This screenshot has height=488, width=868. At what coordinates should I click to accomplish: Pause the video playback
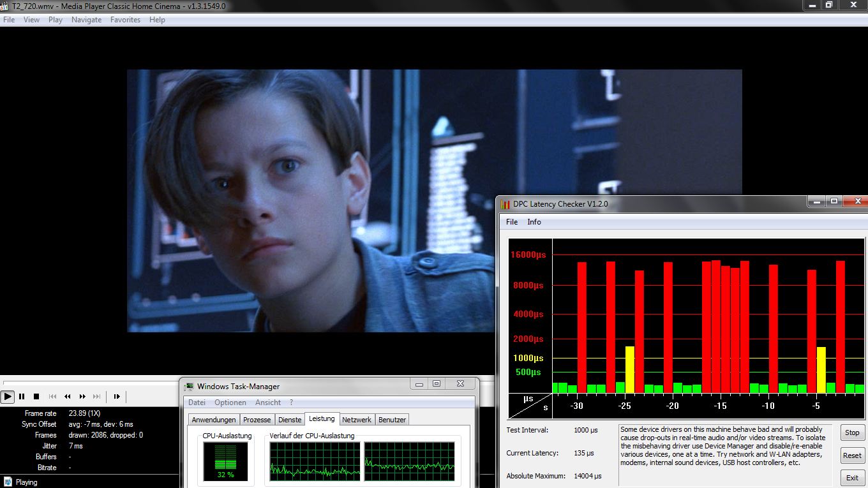[22, 396]
